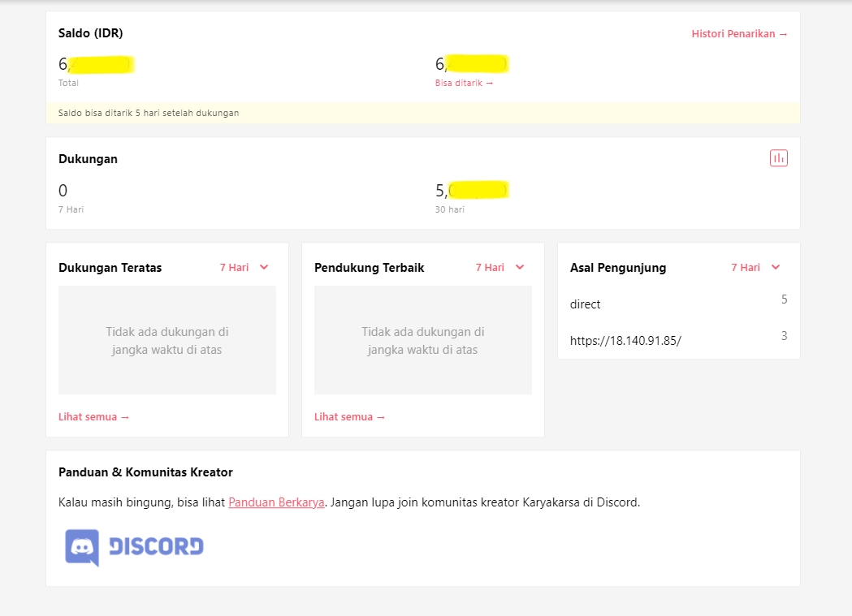View all under Pendukung Terbaik
The width and height of the screenshot is (852, 616).
point(350,416)
